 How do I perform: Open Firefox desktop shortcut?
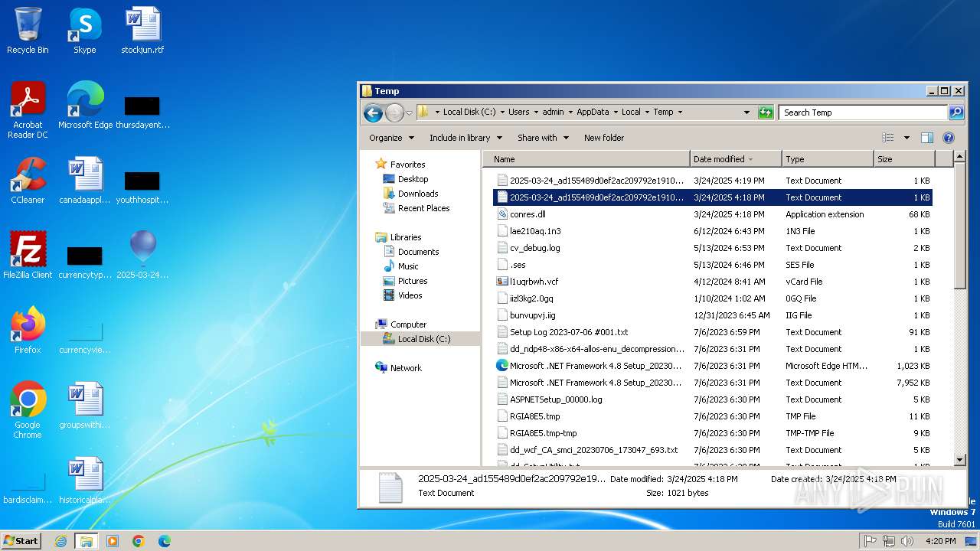coord(28,331)
